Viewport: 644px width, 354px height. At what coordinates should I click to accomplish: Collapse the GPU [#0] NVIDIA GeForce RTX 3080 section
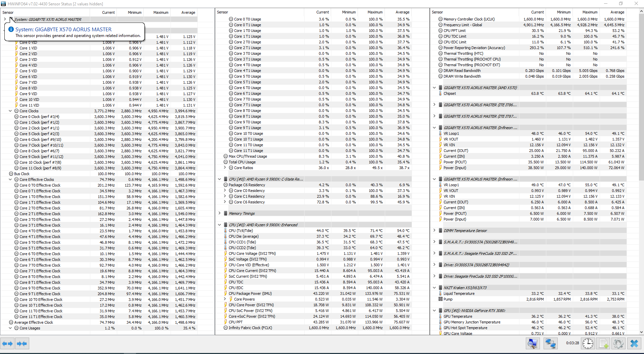(x=434, y=311)
